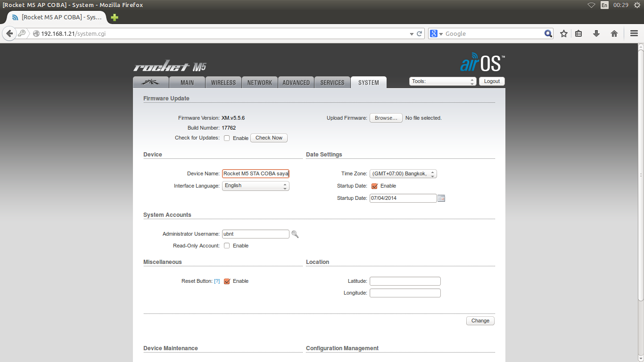Screen dimensions: 644x362
Task: Switch to the SERVICES tab
Action: 332,82
